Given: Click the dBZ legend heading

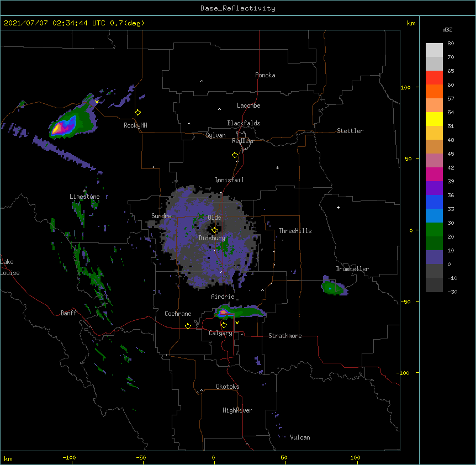Looking at the screenshot, I should (447, 29).
